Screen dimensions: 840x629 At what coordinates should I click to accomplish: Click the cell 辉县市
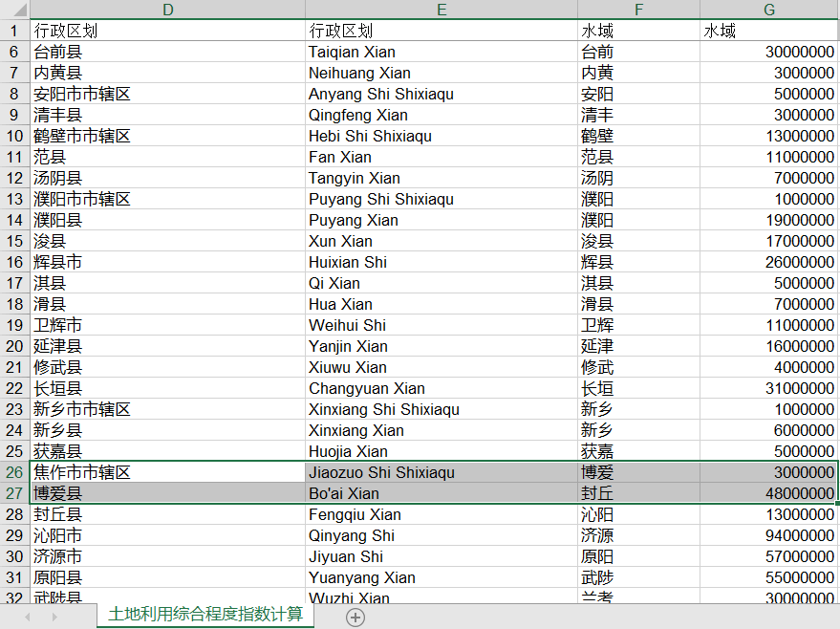167,262
